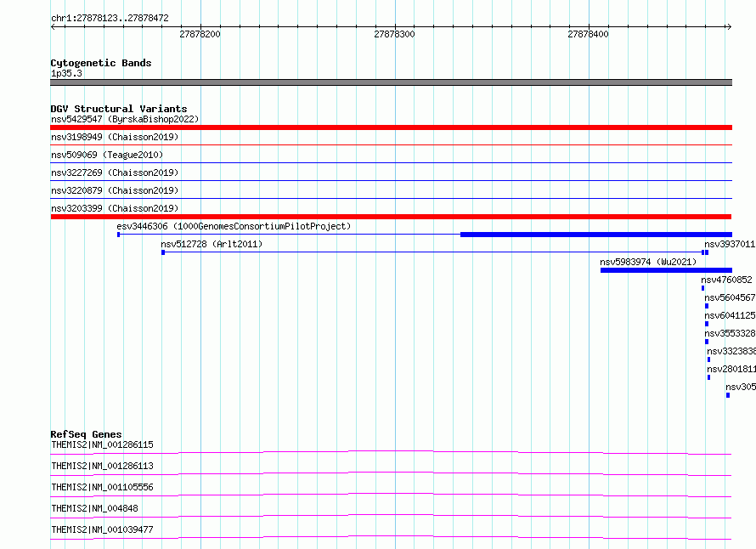
Task: Open THEMIS2|NM_001039477 transcript label
Action: [102, 529]
